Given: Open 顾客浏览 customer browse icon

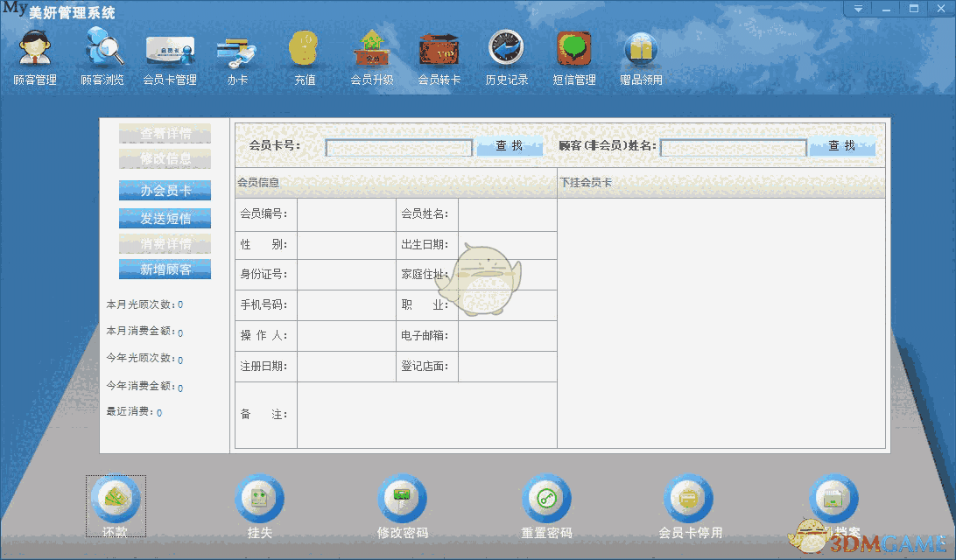Looking at the screenshot, I should pos(102,47).
